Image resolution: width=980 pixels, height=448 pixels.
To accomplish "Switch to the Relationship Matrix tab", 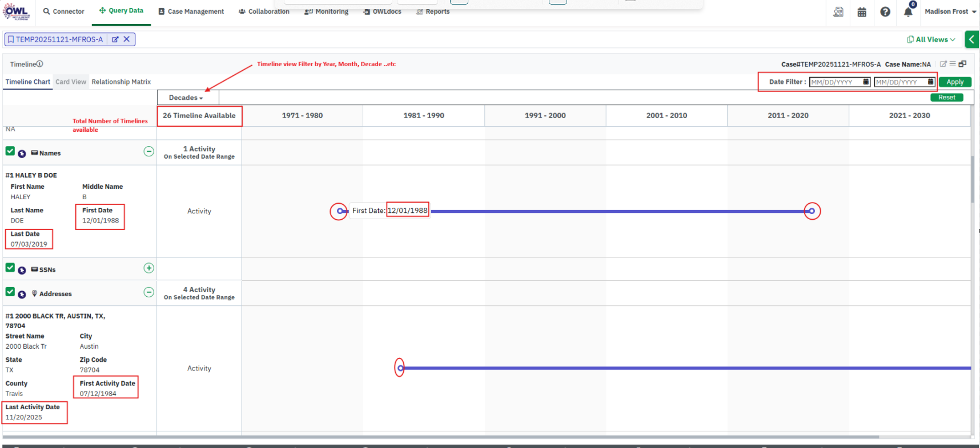I will [x=121, y=82].
